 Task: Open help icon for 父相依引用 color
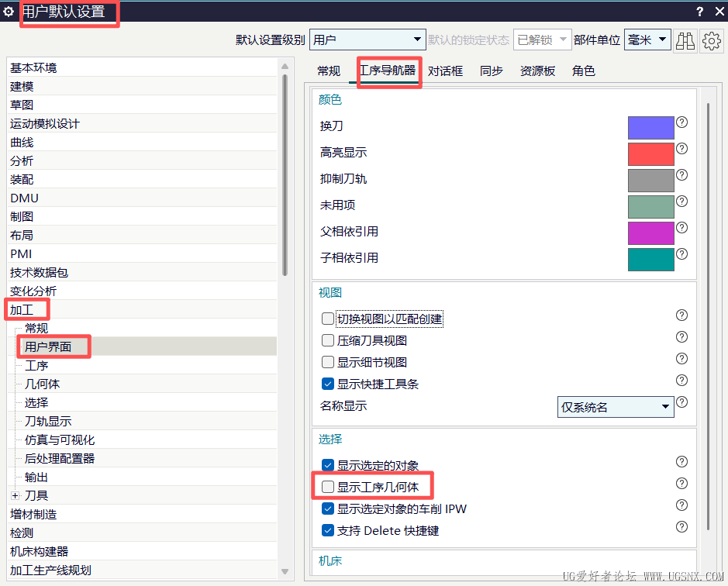681,228
